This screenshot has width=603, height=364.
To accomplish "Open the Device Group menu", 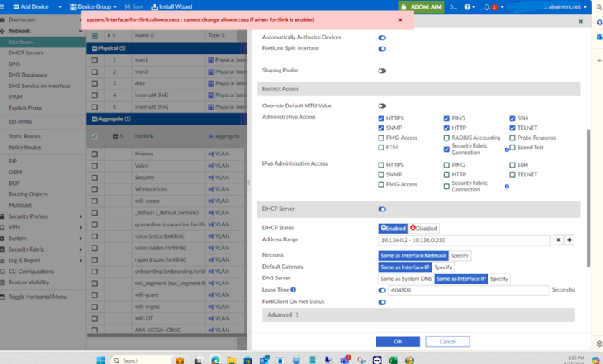I will [93, 6].
